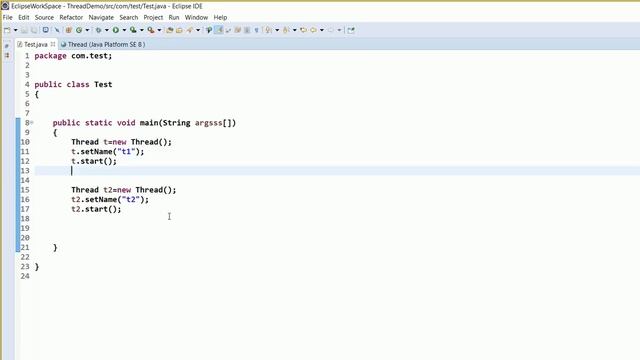Click the Save icon in toolbar
The image size is (640, 360).
(24, 30)
